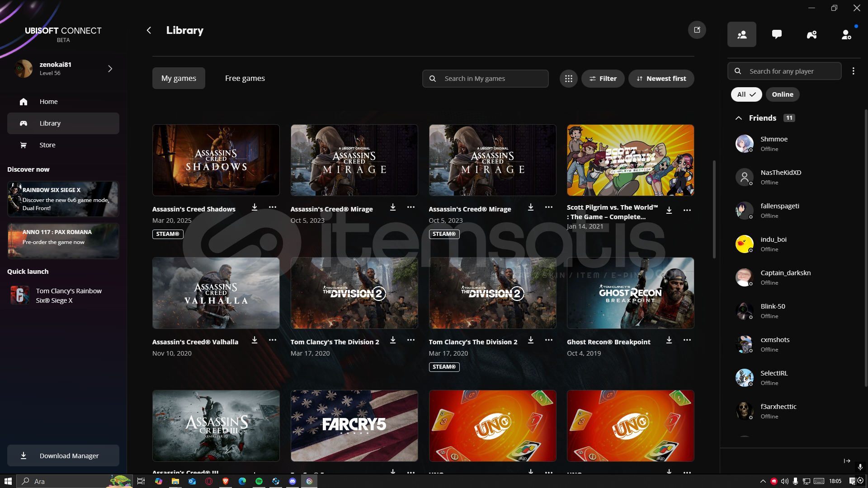Open Assassin's Creed Shadows cover thumbnail
Image resolution: width=868 pixels, height=488 pixels.
(216, 160)
